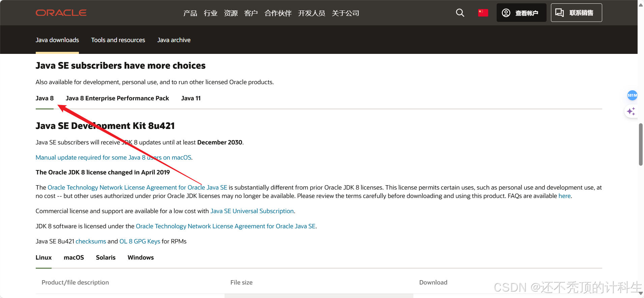Open first Oracle Technology Network License Agreement link
Image resolution: width=644 pixels, height=298 pixels.
[x=138, y=188]
